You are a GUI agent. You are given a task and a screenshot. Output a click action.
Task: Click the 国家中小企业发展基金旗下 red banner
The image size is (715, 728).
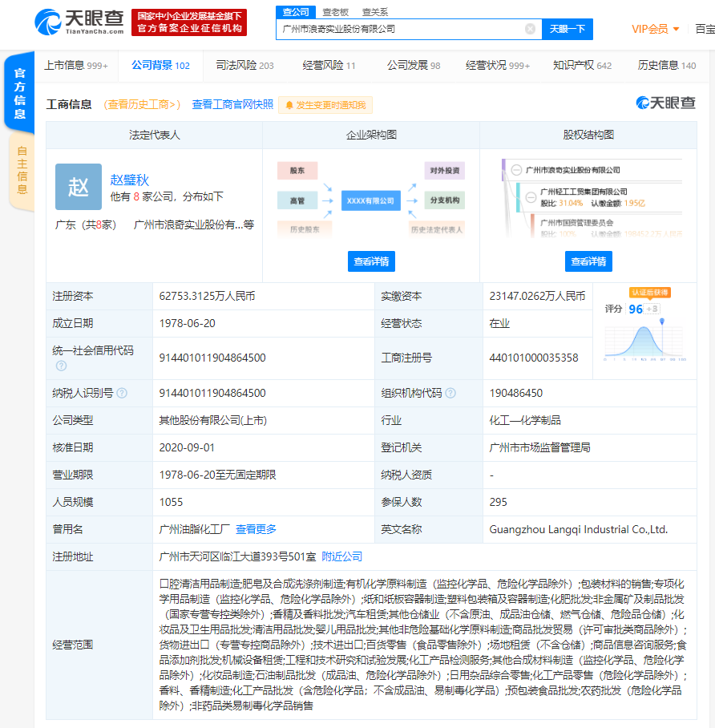click(189, 22)
